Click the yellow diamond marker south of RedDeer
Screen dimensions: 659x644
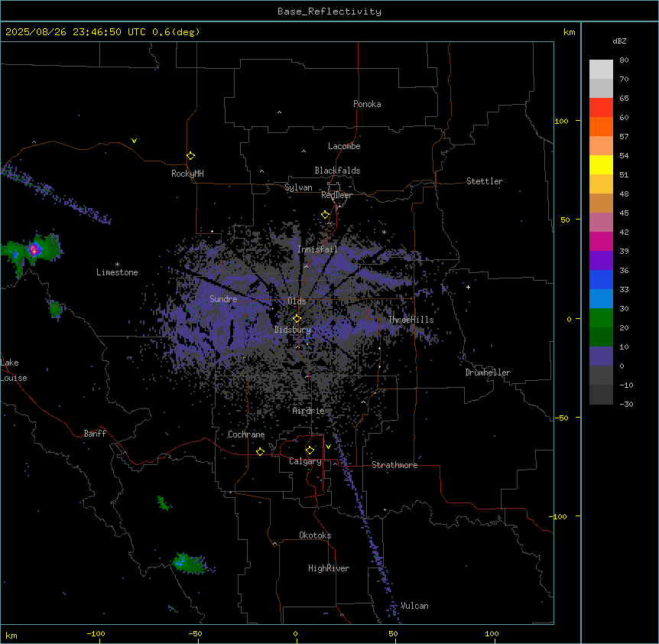click(326, 215)
